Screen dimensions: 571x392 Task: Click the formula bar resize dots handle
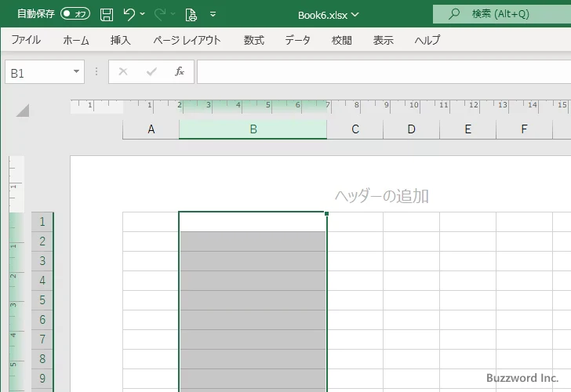96,71
